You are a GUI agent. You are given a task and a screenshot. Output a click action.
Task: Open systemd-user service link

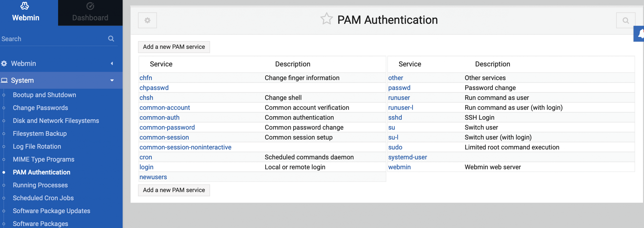coord(408,157)
